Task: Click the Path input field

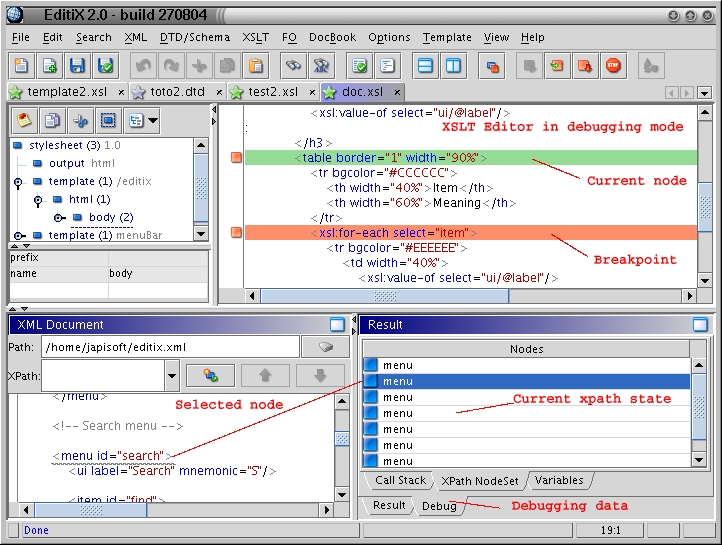Action: coord(170,347)
